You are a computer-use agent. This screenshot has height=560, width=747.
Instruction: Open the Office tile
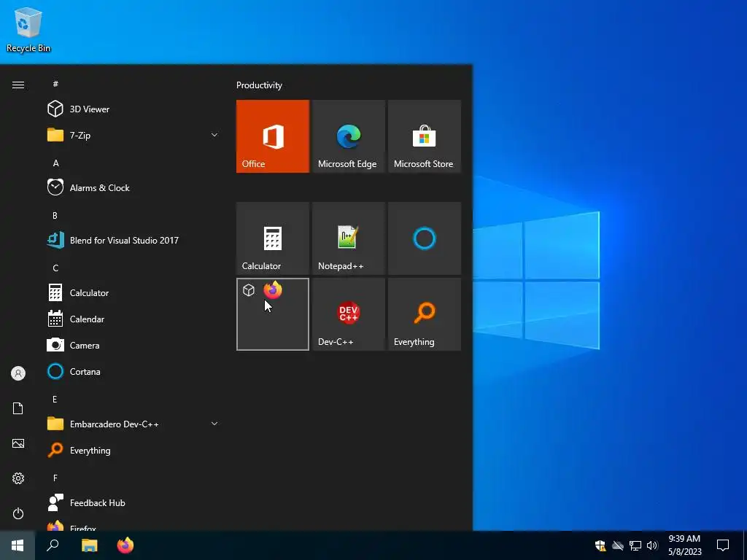click(273, 136)
